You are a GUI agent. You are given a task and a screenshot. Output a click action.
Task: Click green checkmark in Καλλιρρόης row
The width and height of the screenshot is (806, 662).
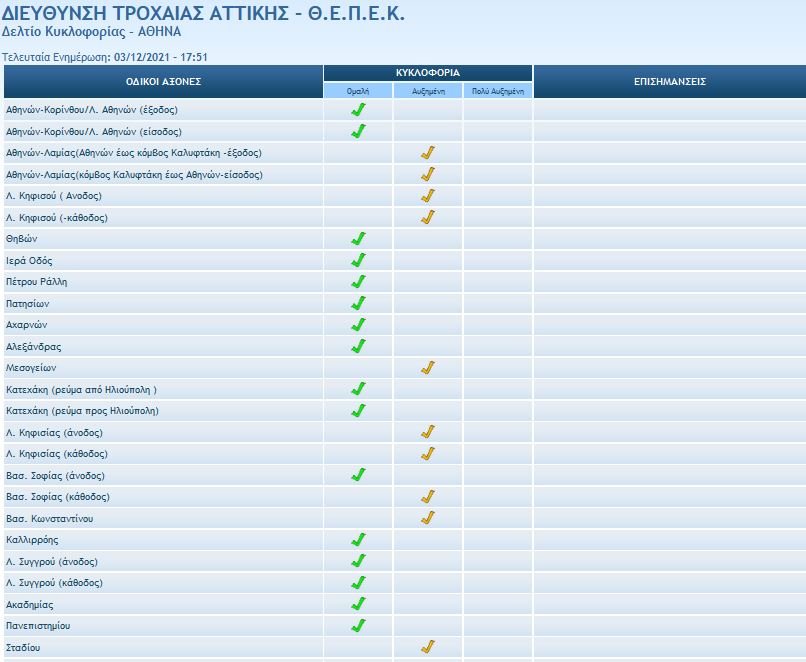point(358,540)
